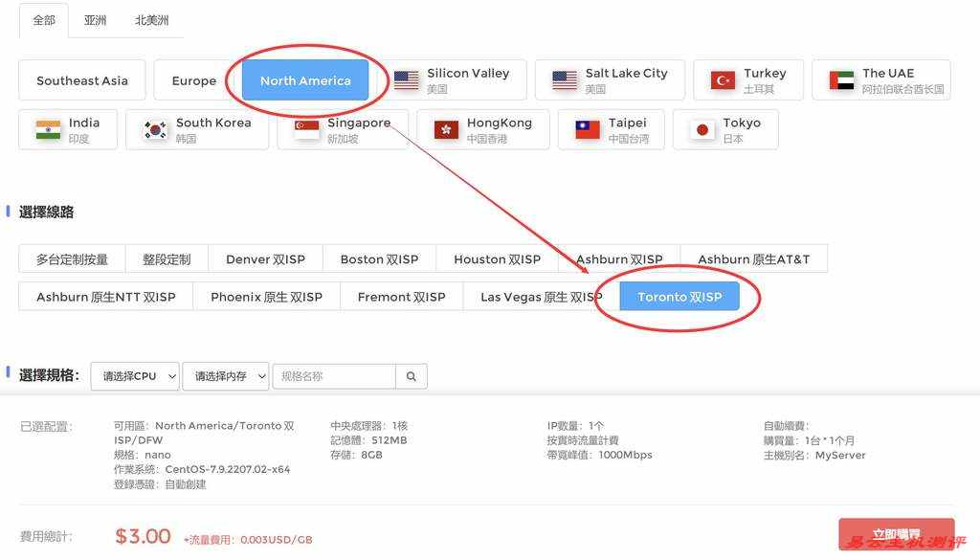980x560 pixels.
Task: Select Taipei flag location
Action: (612, 129)
